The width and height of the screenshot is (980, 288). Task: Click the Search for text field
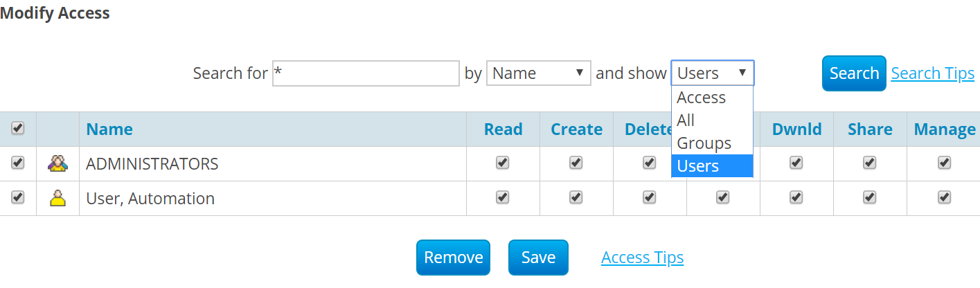pyautogui.click(x=366, y=73)
